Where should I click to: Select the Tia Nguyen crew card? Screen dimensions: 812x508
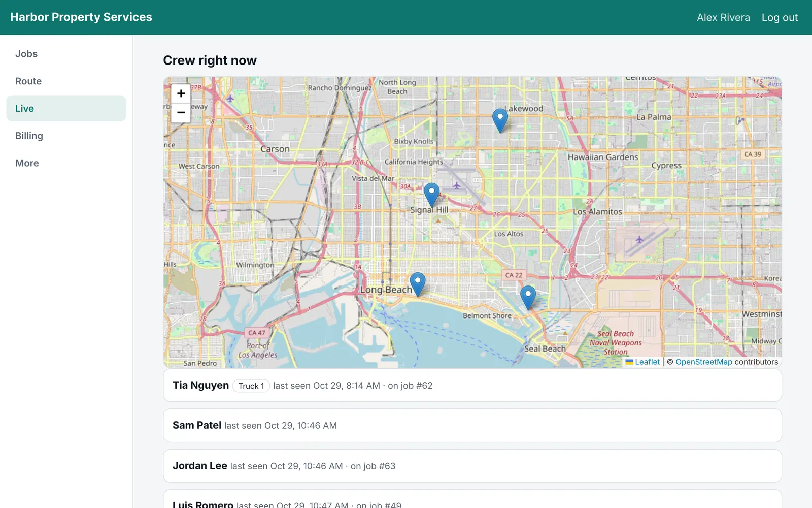click(x=472, y=385)
